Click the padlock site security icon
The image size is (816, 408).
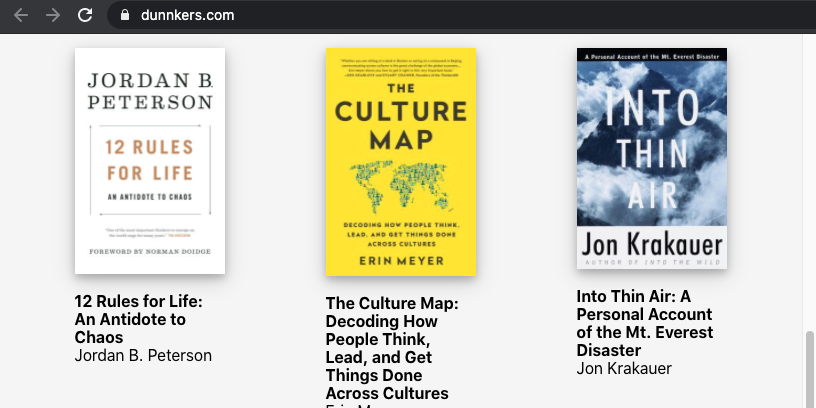(125, 15)
